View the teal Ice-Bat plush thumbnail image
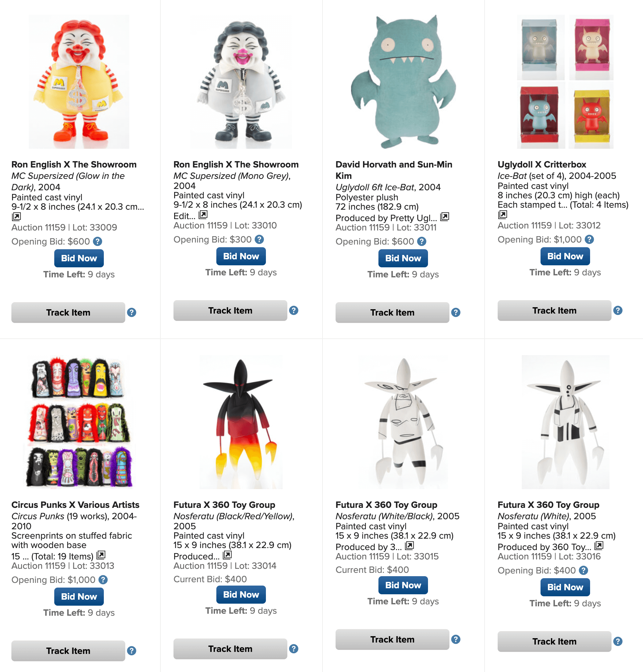The width and height of the screenshot is (643, 672). [x=403, y=82]
